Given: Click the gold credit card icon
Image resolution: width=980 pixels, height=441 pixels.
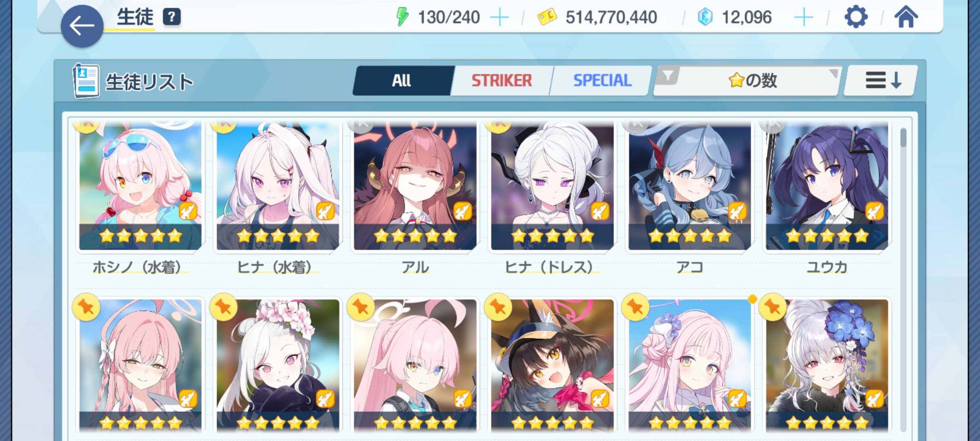Looking at the screenshot, I should 547,18.
